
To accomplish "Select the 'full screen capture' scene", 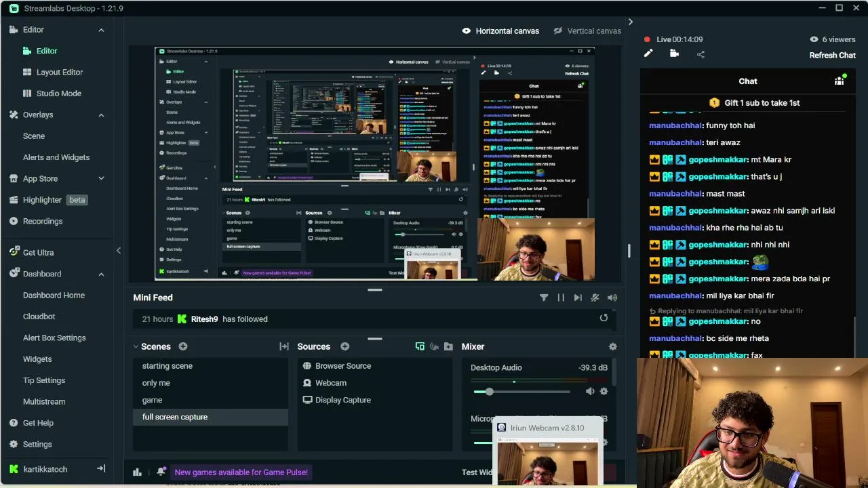I will [211, 417].
